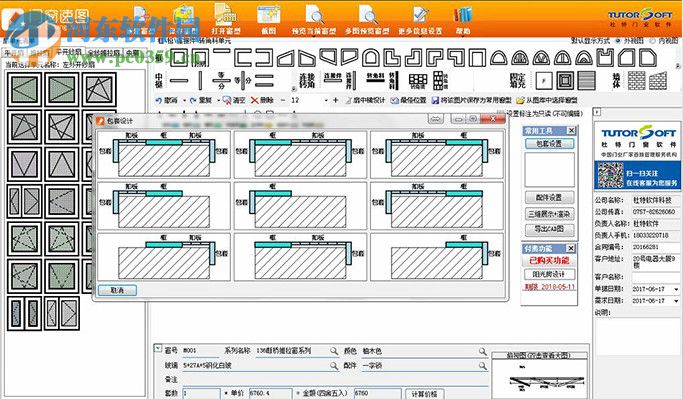
Task: Click the 已购买功能 red button
Action: click(549, 260)
